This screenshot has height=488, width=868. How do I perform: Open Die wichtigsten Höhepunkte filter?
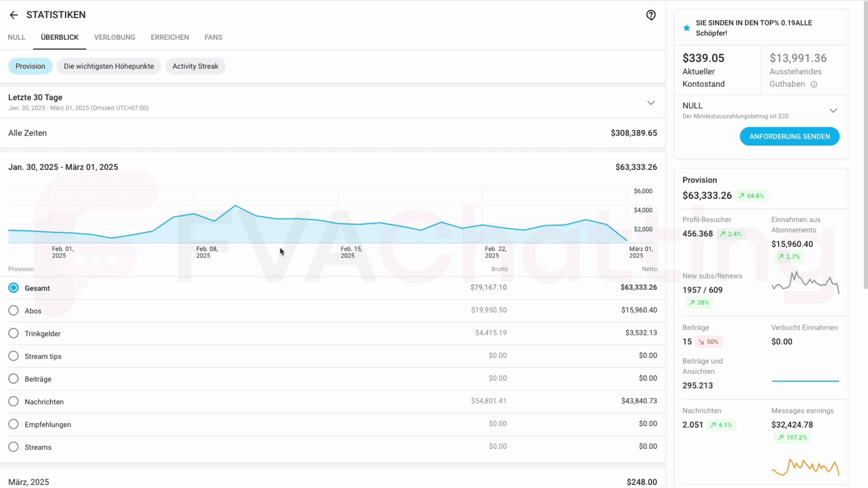tap(108, 66)
